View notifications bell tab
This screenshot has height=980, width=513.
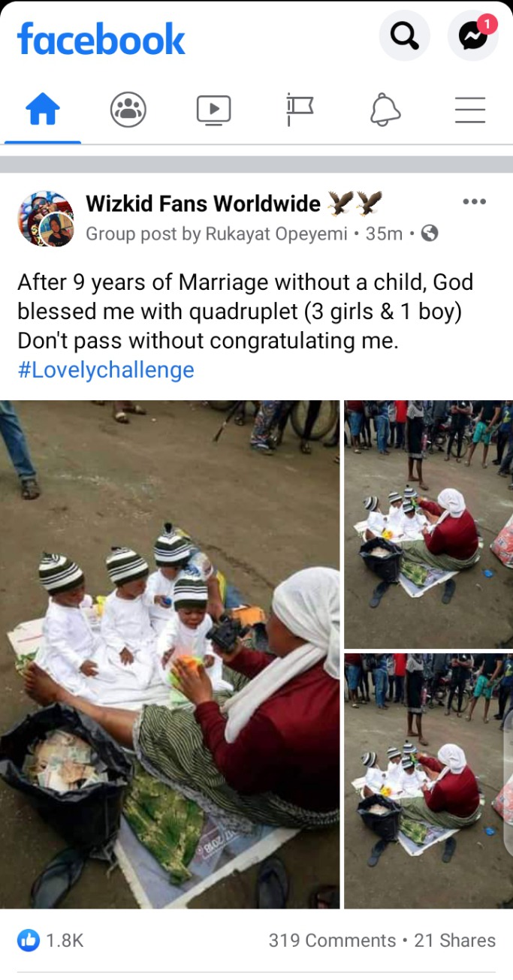385,110
